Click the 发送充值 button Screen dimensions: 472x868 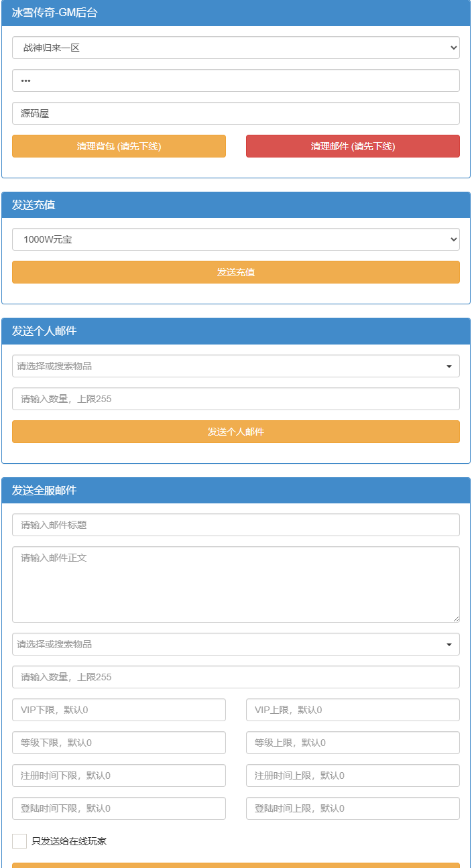click(x=236, y=272)
